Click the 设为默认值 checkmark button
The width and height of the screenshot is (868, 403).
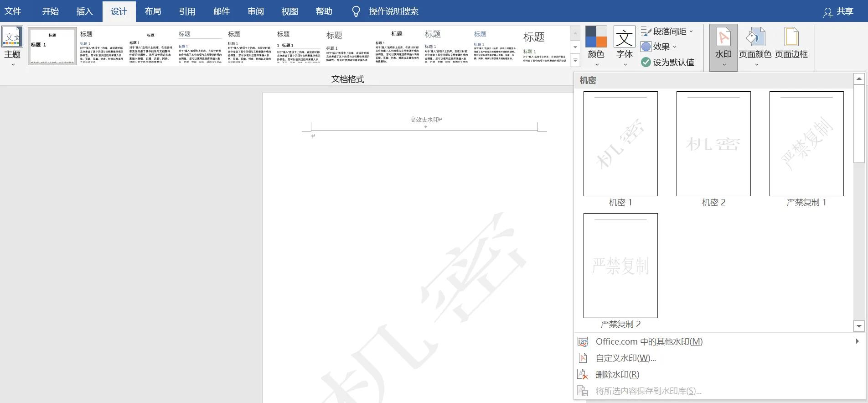(667, 62)
